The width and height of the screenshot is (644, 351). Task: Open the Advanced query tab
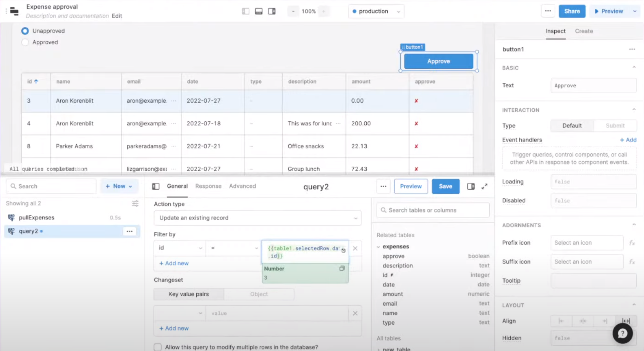tap(243, 186)
